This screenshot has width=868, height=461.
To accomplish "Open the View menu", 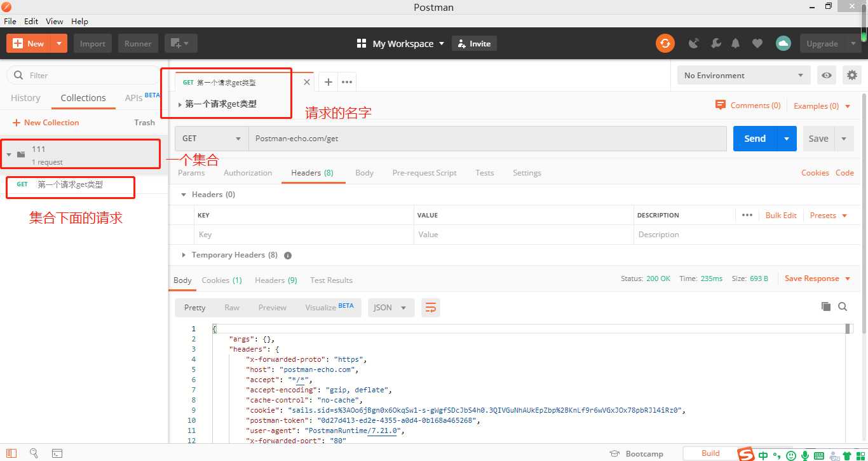I will click(x=55, y=21).
